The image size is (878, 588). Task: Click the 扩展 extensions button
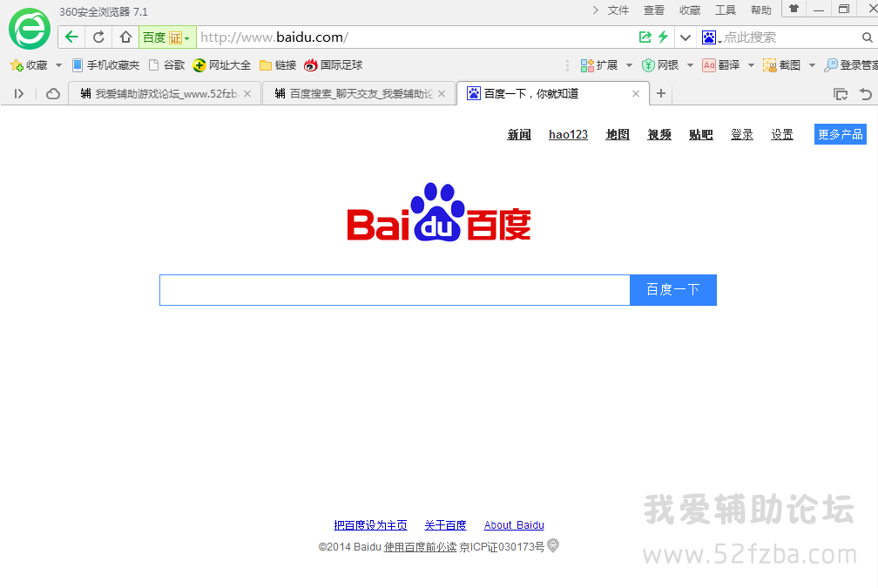coord(599,65)
